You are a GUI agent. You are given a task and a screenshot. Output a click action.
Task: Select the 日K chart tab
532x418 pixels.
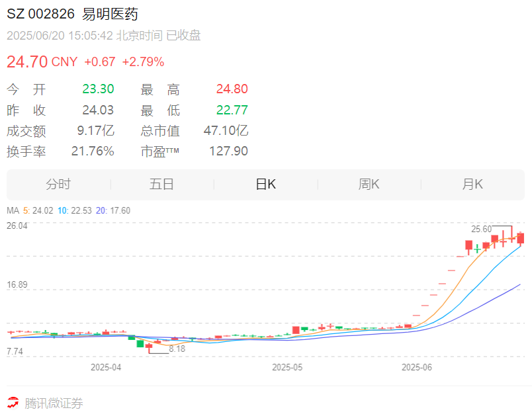[x=265, y=185]
